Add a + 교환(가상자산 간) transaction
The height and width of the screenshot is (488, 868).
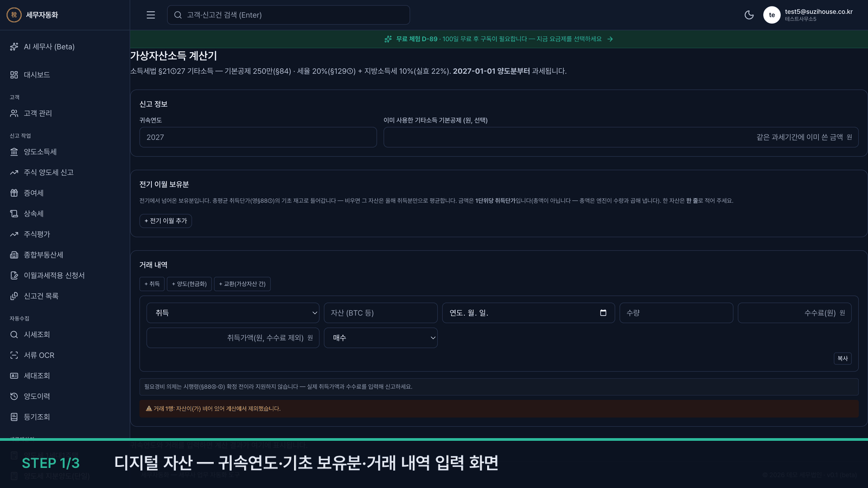coord(242,284)
